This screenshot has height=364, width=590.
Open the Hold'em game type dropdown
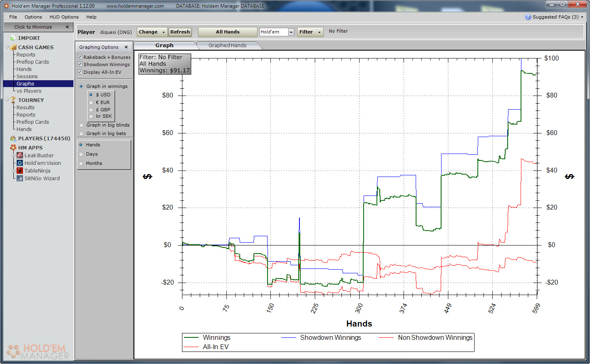[291, 32]
